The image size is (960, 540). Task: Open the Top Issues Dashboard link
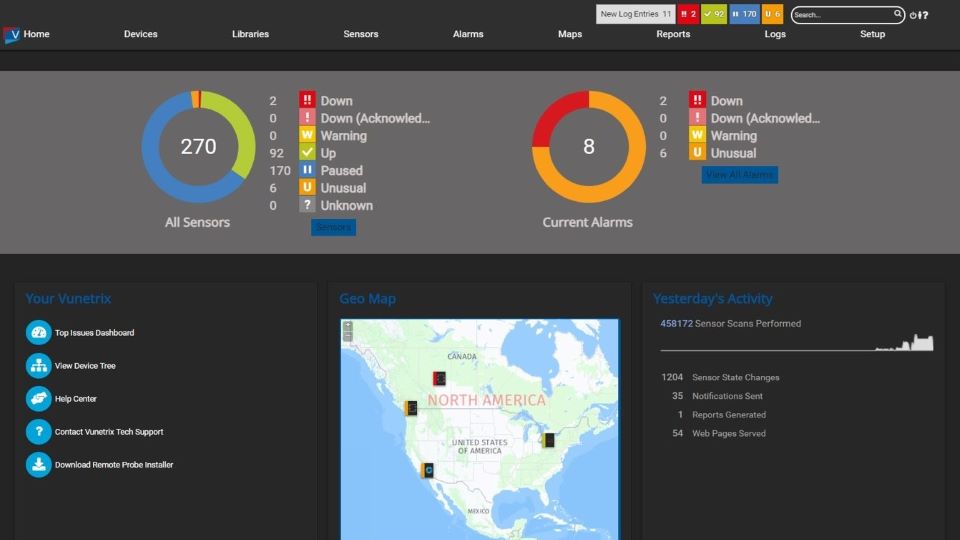(94, 333)
